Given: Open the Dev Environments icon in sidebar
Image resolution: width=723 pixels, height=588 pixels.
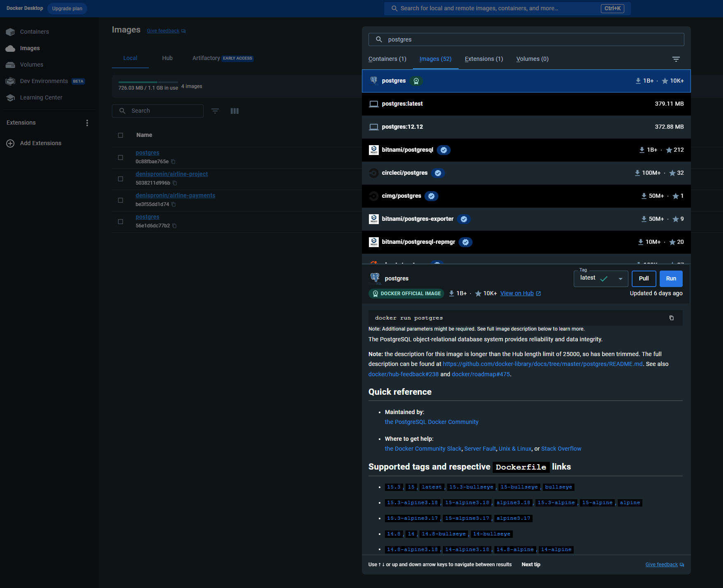Looking at the screenshot, I should point(10,81).
